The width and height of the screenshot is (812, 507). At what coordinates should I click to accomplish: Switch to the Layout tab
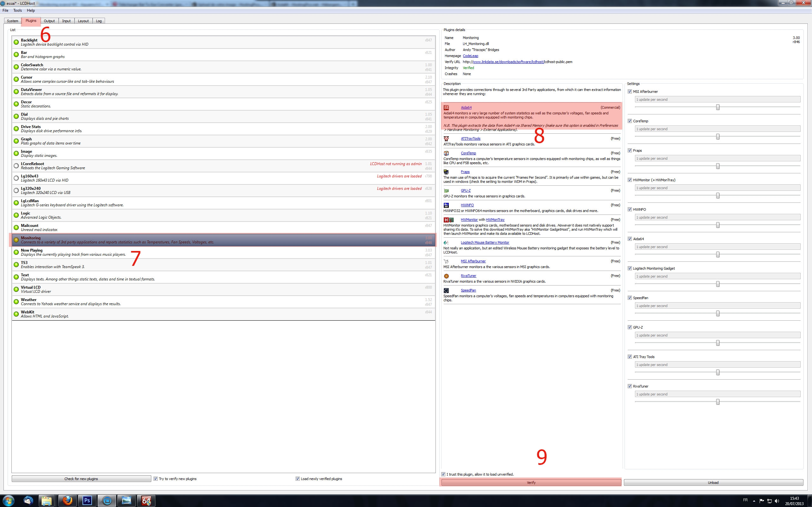pyautogui.click(x=83, y=21)
